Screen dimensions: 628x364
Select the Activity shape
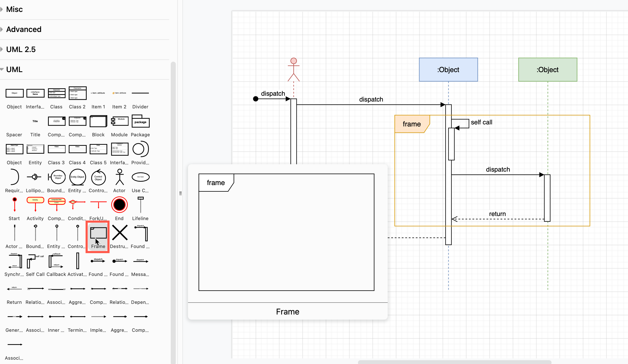35,204
